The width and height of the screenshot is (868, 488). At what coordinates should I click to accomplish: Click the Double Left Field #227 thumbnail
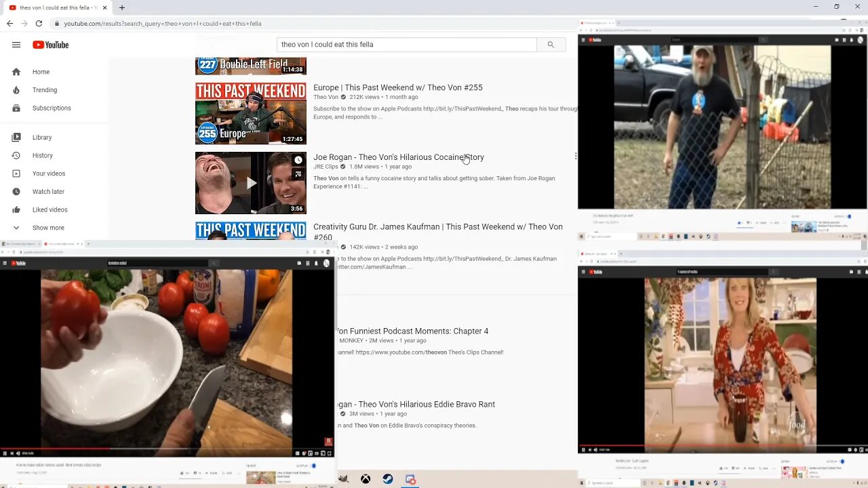pyautogui.click(x=251, y=66)
